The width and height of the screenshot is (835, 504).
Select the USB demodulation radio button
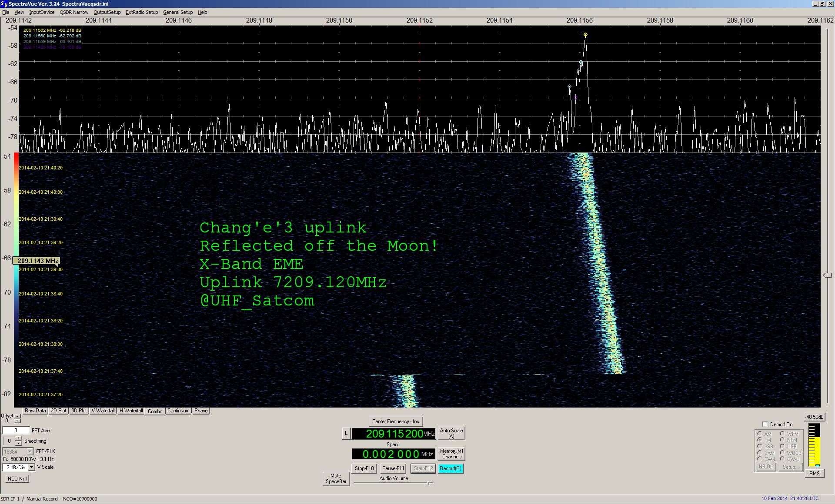pos(782,446)
